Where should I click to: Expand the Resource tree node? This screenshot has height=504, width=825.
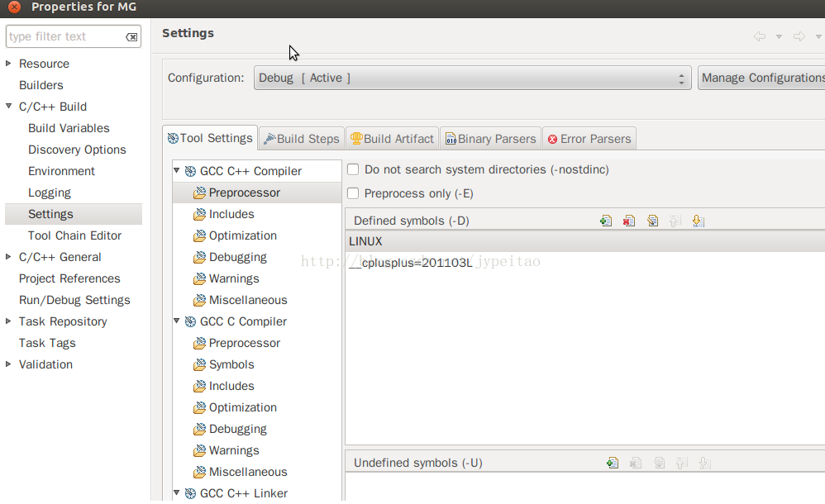click(x=9, y=64)
